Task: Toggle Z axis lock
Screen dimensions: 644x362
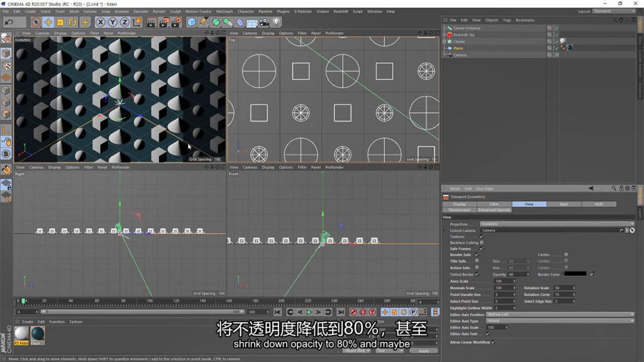Action: point(125,22)
